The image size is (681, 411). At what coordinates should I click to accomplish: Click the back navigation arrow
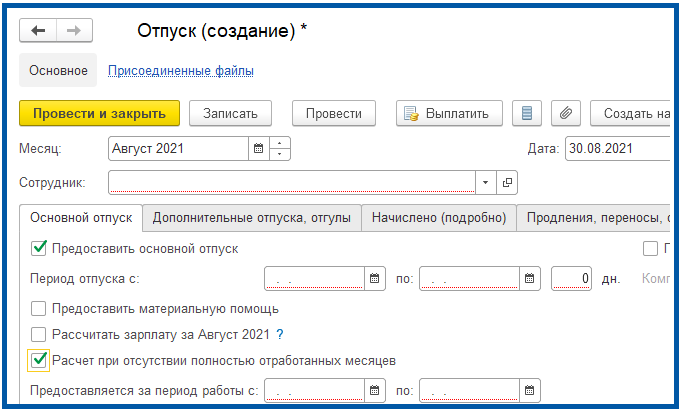pos(39,31)
